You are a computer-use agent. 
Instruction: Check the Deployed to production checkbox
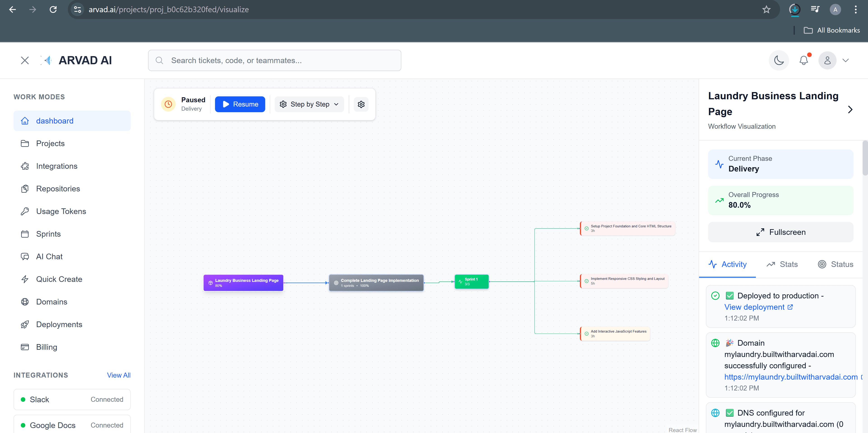coord(730,295)
